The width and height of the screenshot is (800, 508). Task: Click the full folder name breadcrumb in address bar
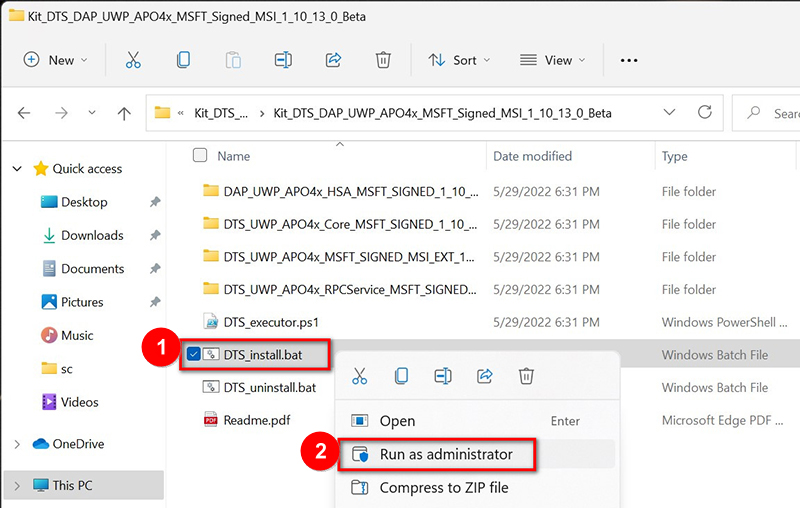(442, 113)
